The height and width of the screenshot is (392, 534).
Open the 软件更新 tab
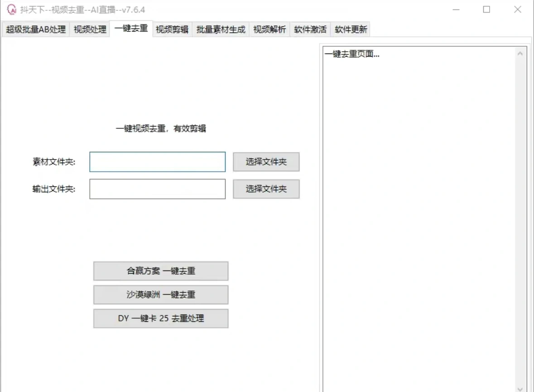pos(351,29)
